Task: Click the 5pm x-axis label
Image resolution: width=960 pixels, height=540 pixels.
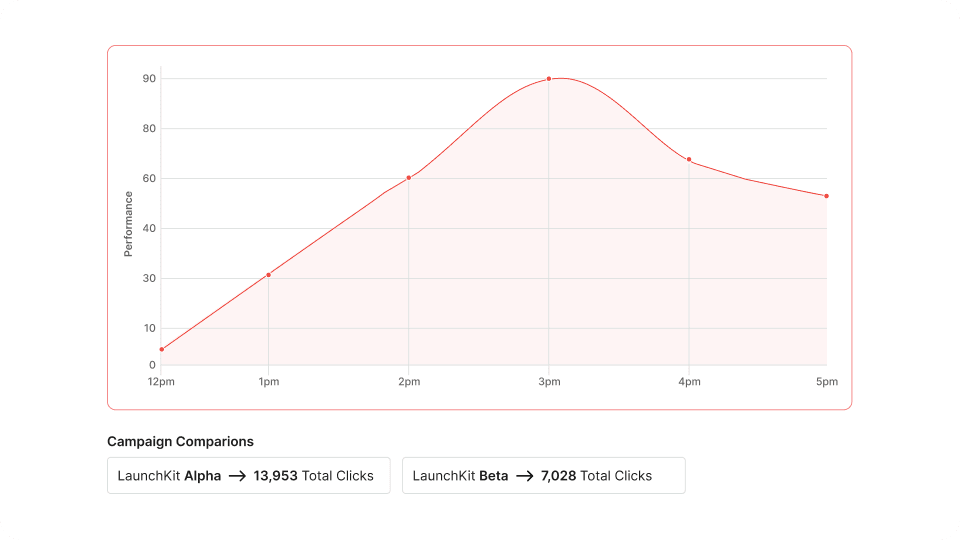Action: coord(827,381)
